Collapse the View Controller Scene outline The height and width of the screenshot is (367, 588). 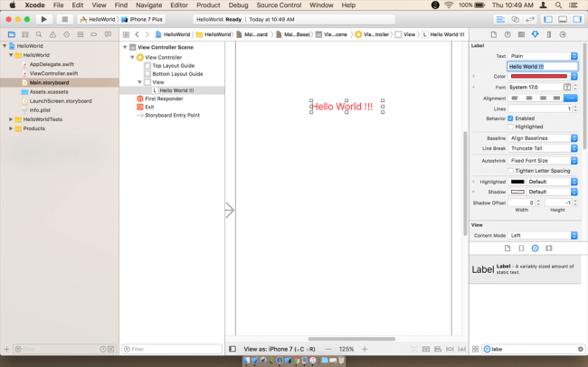coord(125,47)
